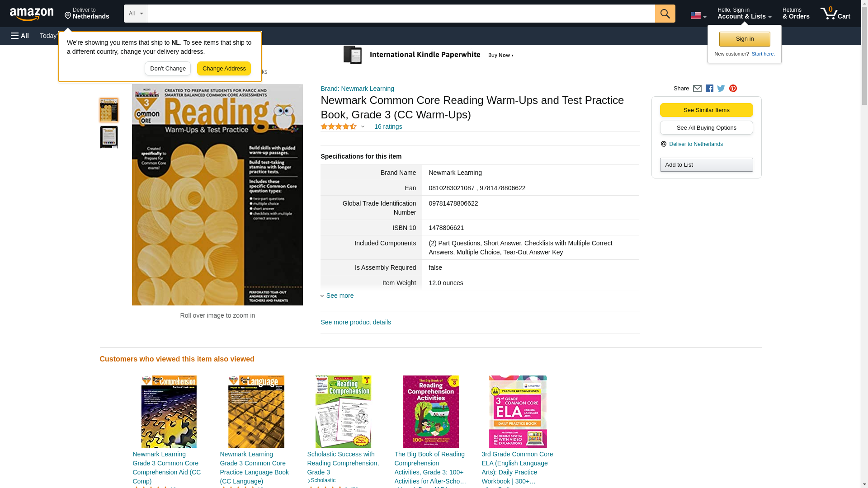Share on Facebook icon
This screenshot has height=488, width=868.
[709, 89]
